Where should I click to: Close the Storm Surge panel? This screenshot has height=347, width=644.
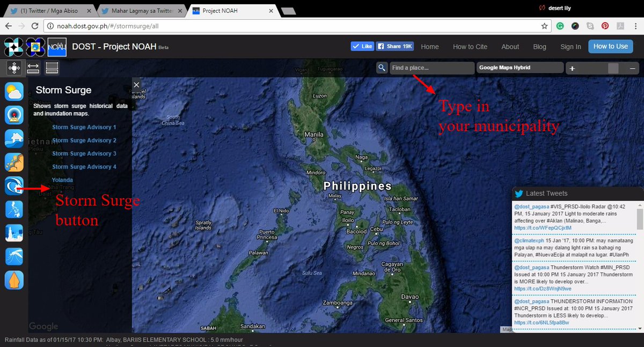136,85
